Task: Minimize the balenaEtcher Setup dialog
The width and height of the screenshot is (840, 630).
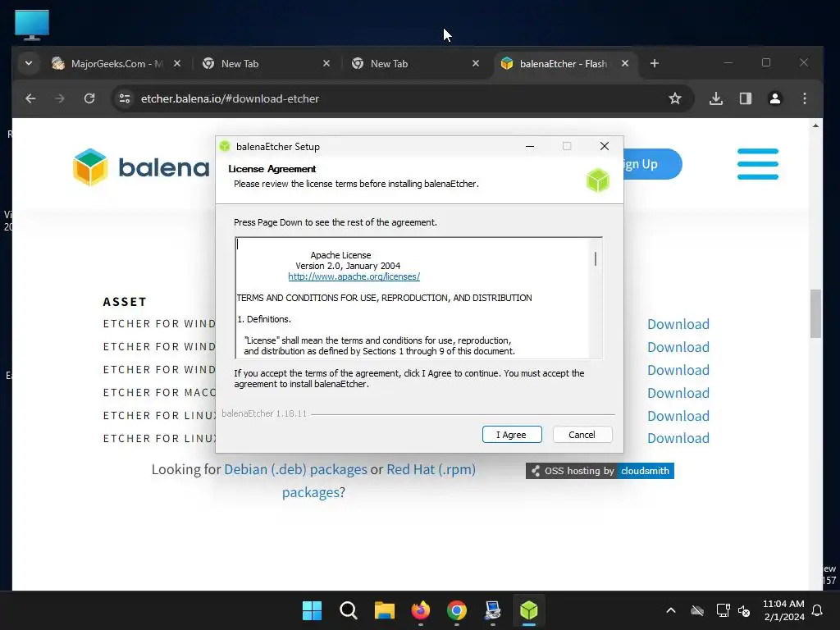Action: (x=530, y=146)
